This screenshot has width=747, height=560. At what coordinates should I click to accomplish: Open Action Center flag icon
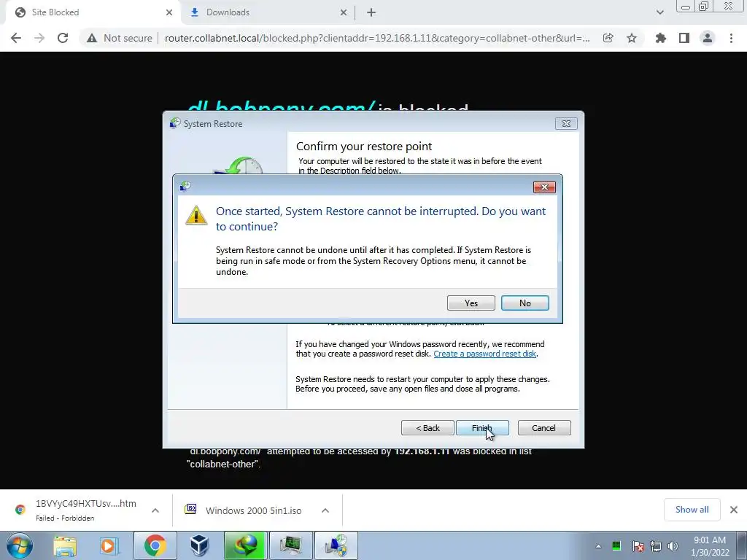(x=638, y=546)
